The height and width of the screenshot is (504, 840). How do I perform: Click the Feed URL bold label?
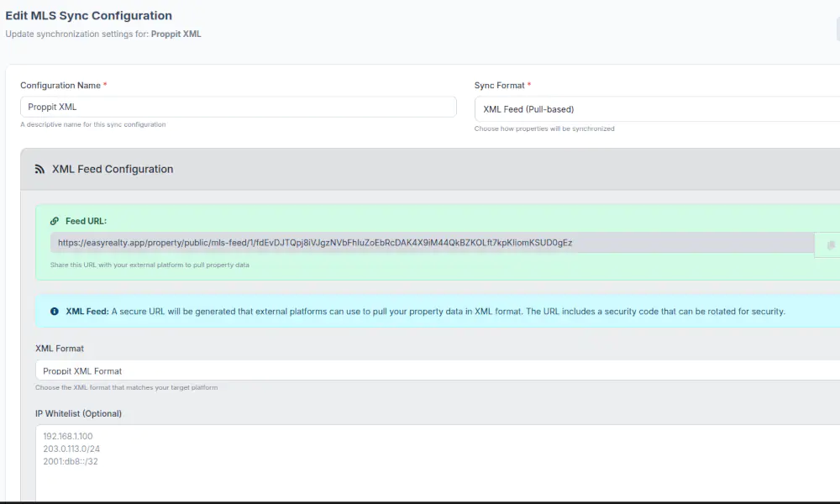(x=86, y=221)
